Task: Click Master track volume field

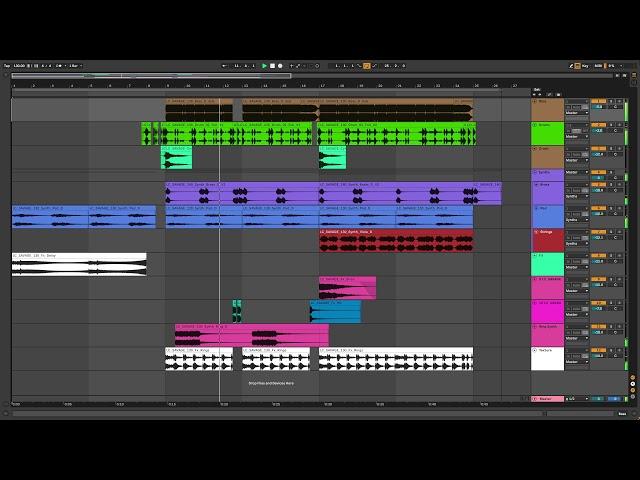Action: 598,399
